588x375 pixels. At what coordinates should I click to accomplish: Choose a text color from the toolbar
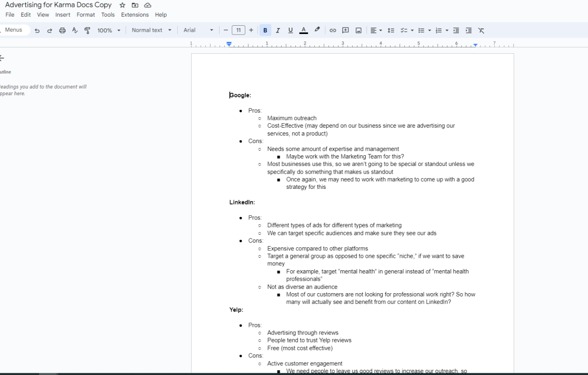pos(304,30)
